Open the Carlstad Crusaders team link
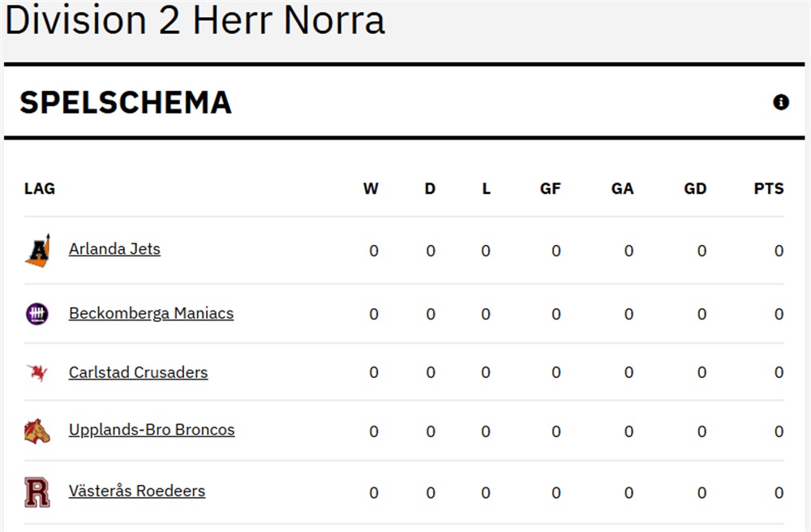811x532 pixels. 138,372
